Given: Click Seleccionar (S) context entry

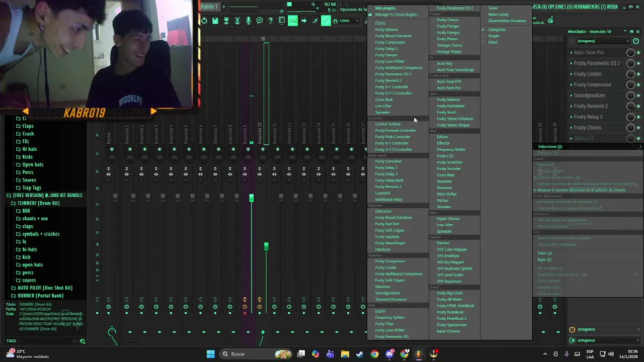Looking at the screenshot, I should pos(550,147).
